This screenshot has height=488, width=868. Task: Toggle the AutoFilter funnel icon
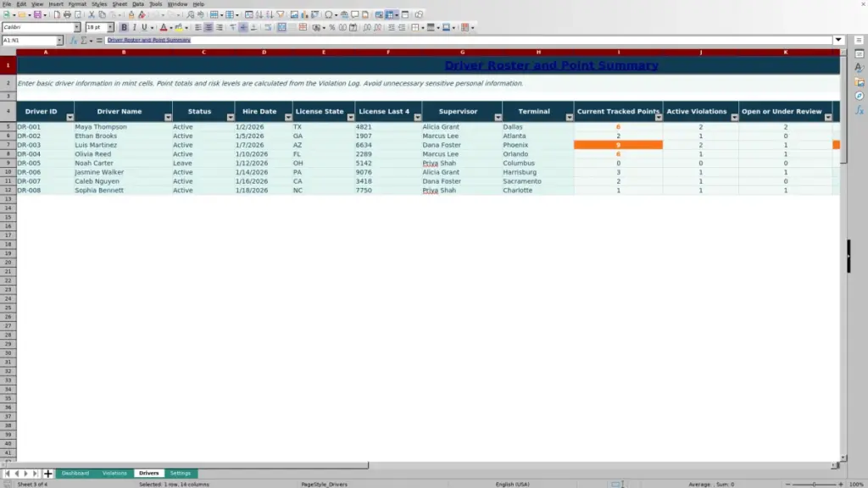point(280,15)
